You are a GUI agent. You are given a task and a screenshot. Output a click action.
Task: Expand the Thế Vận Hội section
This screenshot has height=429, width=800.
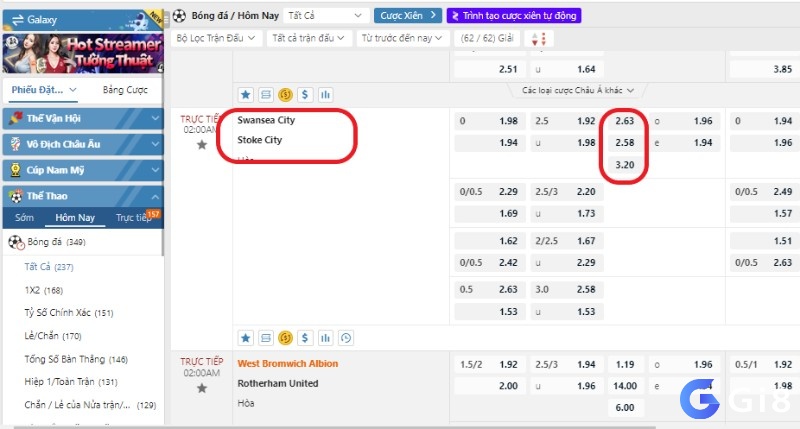pos(83,118)
